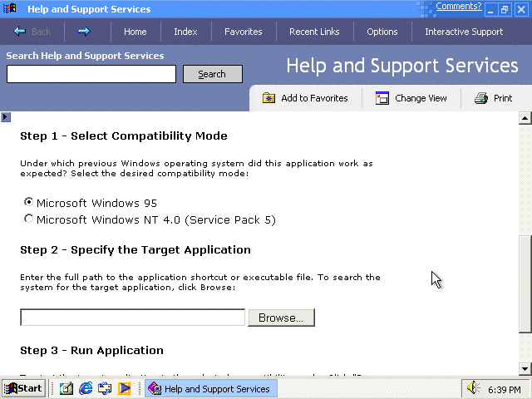Click the text starting "Under which previous Windows"
This screenshot has width=532, height=399.
196,168
